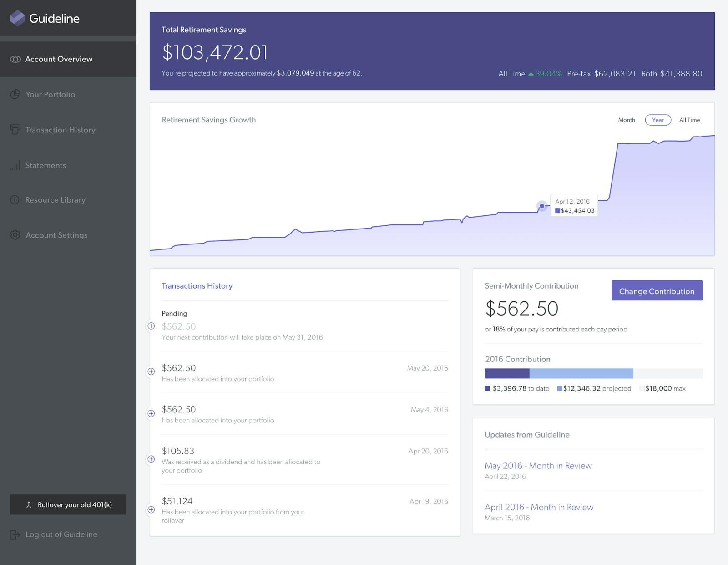Click the Statements bar chart icon
Screen dimensions: 728x565
pyautogui.click(x=15, y=165)
